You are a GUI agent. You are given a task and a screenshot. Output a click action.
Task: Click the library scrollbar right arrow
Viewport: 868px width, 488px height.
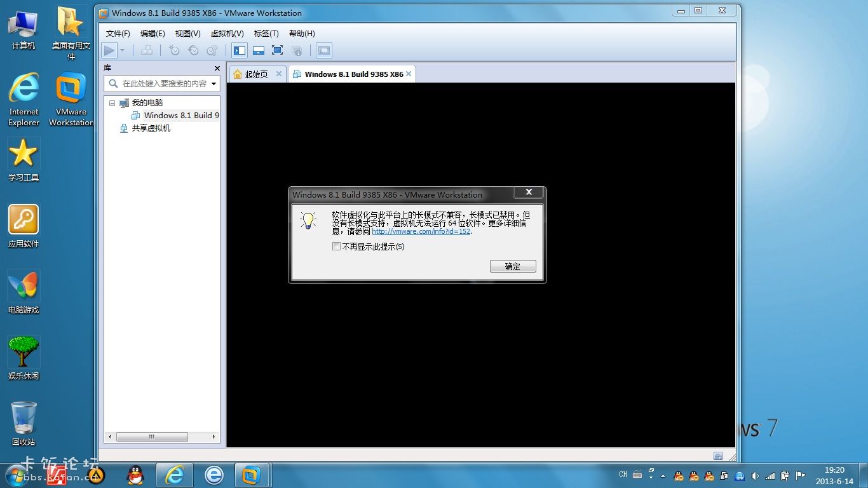coord(214,437)
